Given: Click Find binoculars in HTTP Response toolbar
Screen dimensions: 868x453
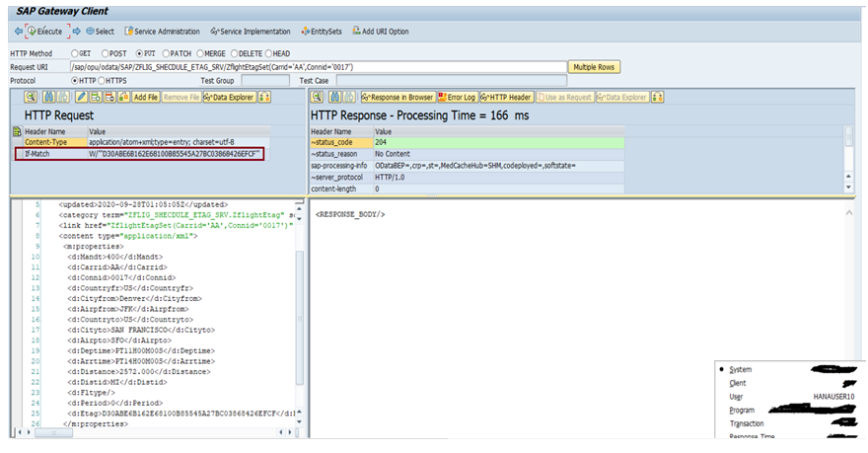Looking at the screenshot, I should [x=334, y=97].
